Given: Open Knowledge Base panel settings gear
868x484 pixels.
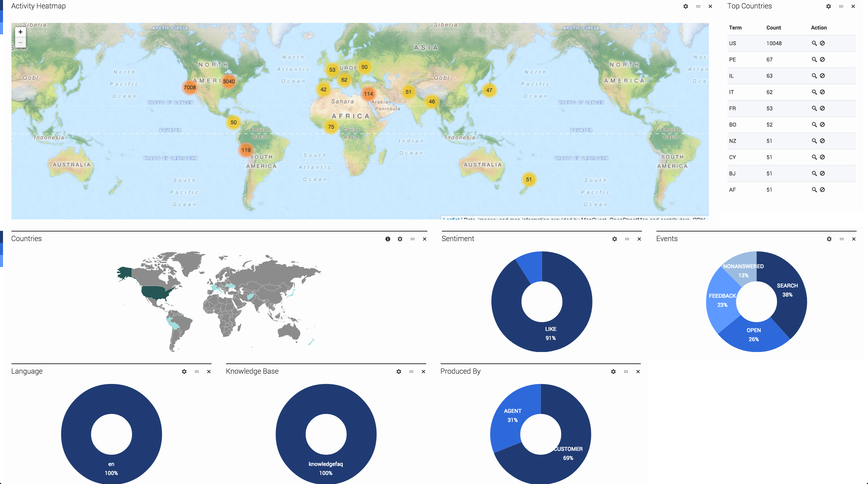Looking at the screenshot, I should click(399, 371).
